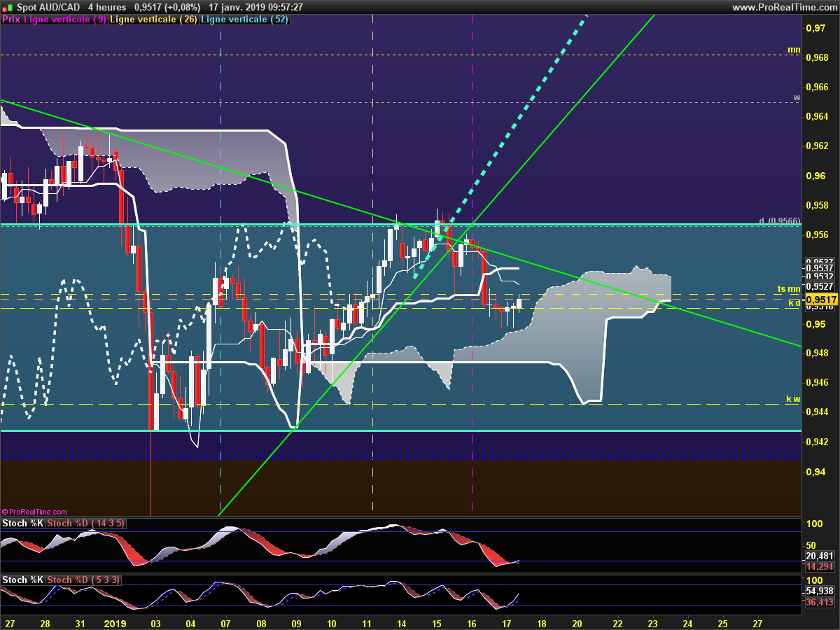Click the 25 date label on time axis
This screenshot has width=840, height=630.
click(723, 622)
